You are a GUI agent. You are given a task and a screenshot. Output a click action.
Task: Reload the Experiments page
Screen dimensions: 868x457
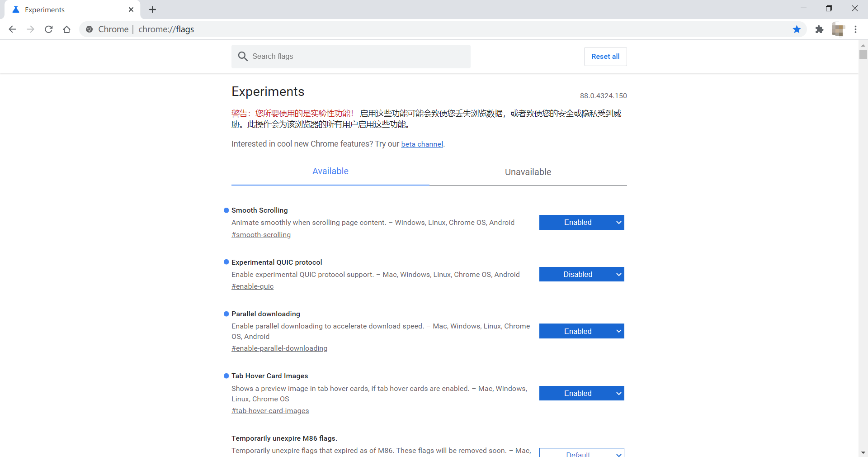tap(48, 29)
